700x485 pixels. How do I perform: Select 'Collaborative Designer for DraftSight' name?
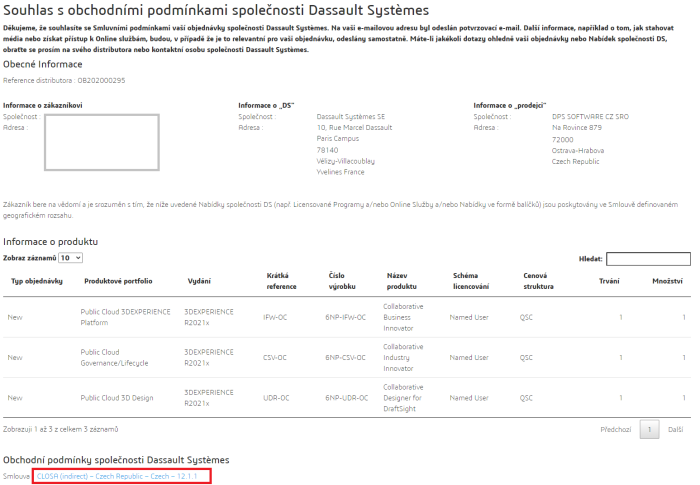[403, 397]
